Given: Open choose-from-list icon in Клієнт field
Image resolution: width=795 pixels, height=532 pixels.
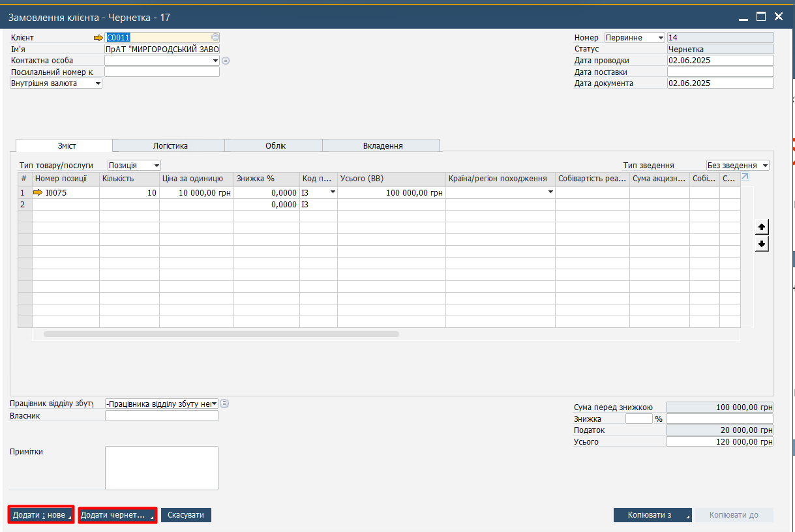Looking at the screenshot, I should (215, 38).
